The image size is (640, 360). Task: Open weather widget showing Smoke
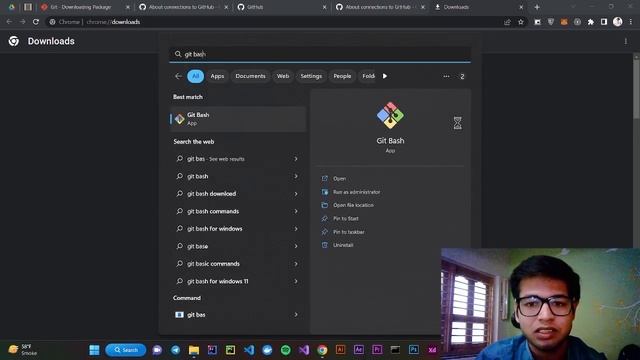tap(23, 350)
